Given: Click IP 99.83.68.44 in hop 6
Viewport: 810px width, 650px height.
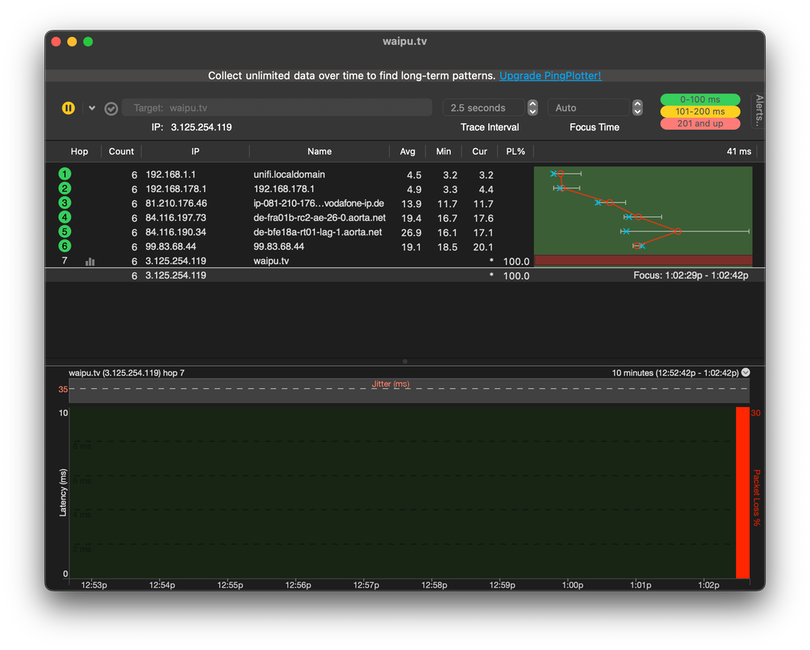Looking at the screenshot, I should 170,247.
